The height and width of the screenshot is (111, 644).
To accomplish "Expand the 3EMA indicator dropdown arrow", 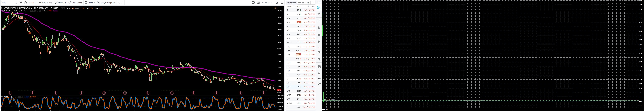I will pos(28,11).
